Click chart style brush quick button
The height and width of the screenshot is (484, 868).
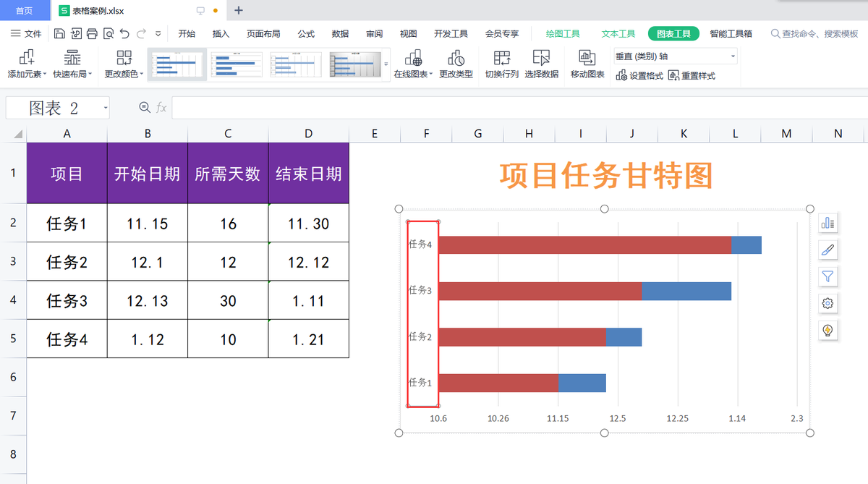pos(828,250)
